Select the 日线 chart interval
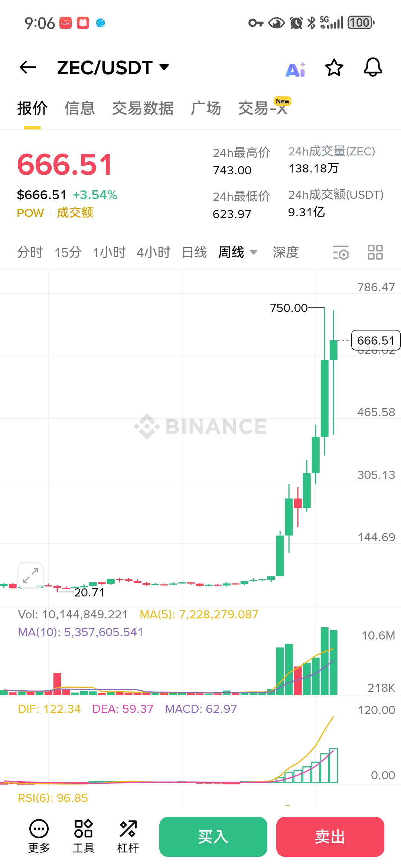 click(194, 252)
